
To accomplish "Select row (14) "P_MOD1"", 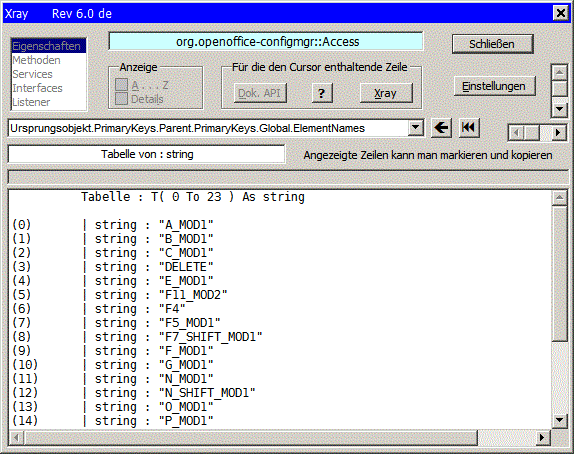I will [280, 421].
